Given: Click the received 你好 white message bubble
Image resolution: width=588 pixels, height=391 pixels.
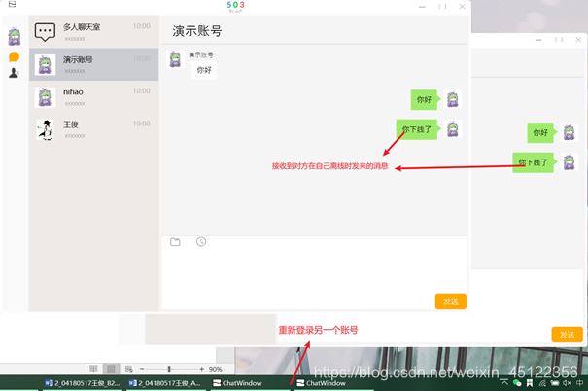Looking at the screenshot, I should click(x=204, y=70).
